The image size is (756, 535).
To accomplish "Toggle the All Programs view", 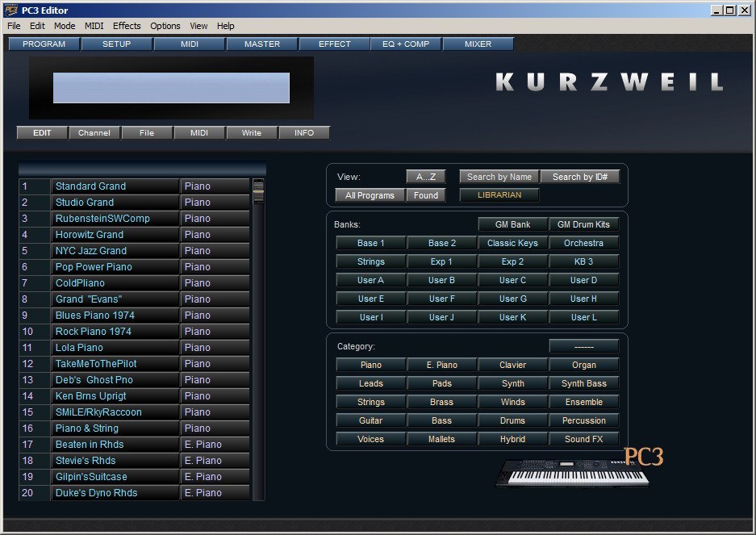I will coord(370,194).
